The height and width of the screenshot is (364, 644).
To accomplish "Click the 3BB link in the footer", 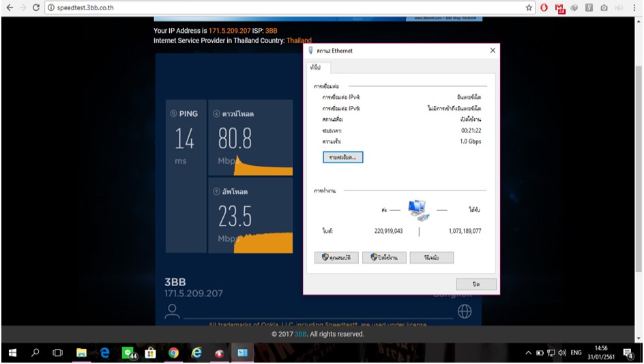I will click(x=301, y=334).
